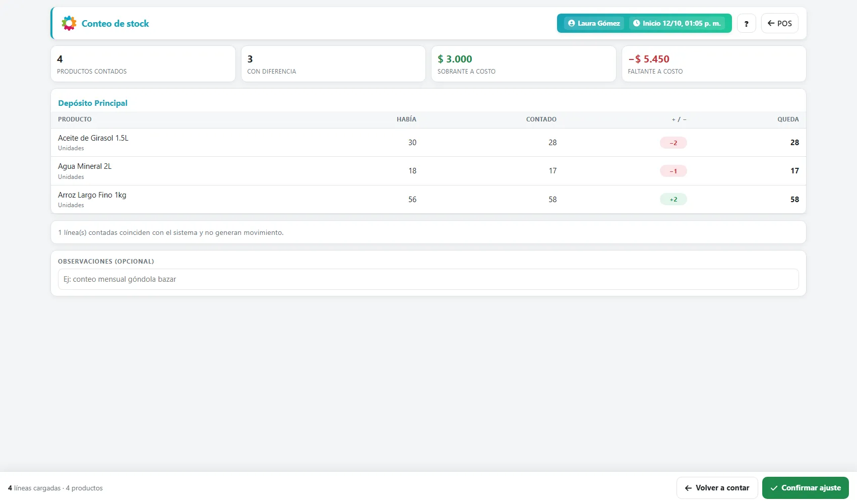Viewport: 857px width, 504px height.
Task: Open help with the question mark button
Action: [746, 23]
